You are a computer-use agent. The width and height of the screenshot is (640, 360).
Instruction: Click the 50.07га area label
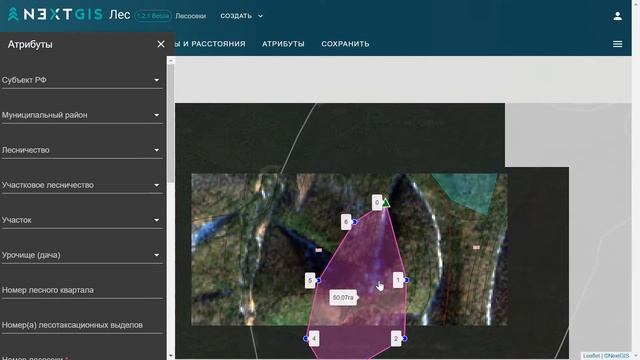click(343, 298)
